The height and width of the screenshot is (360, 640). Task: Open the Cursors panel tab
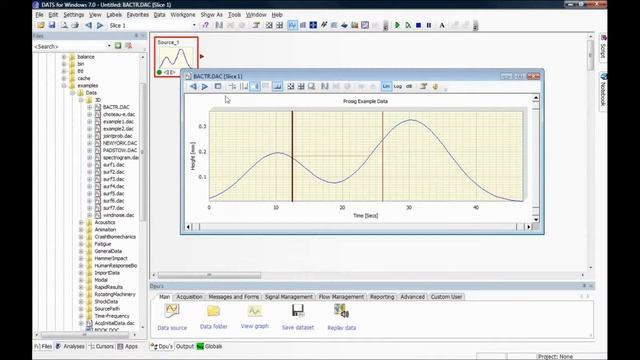click(x=101, y=346)
